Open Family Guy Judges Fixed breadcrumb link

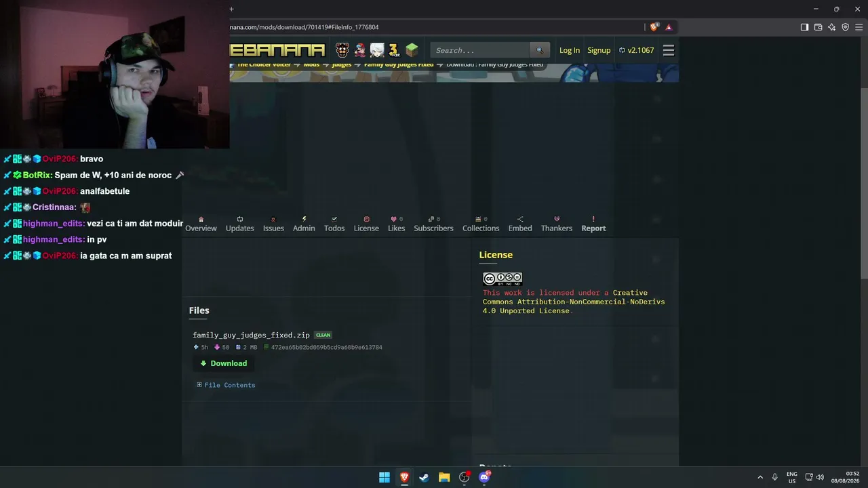point(399,65)
